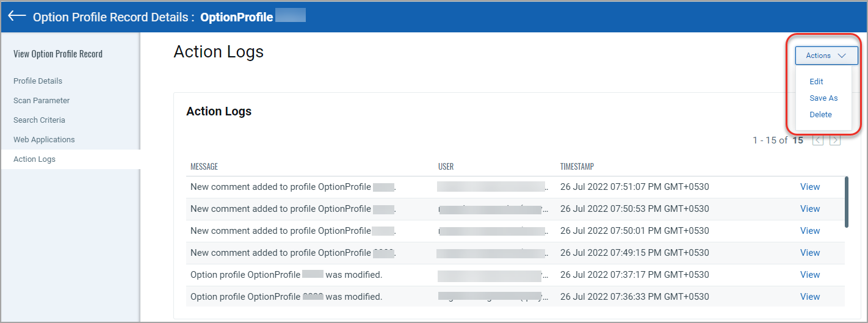View modified log at 07:36:33 PM

pyautogui.click(x=809, y=297)
